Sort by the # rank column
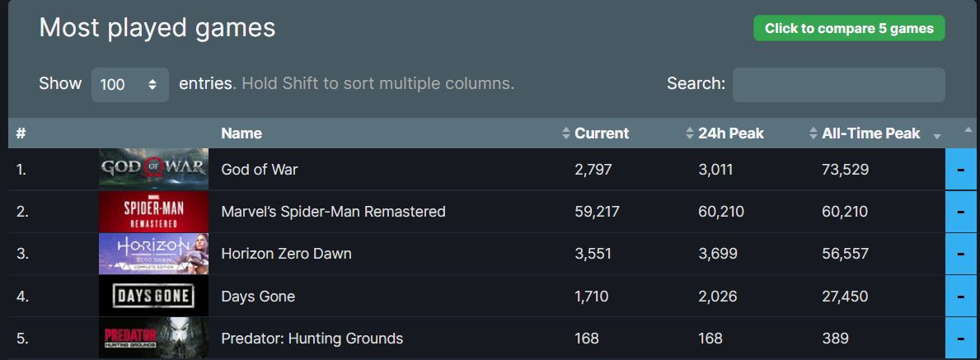 coord(21,133)
